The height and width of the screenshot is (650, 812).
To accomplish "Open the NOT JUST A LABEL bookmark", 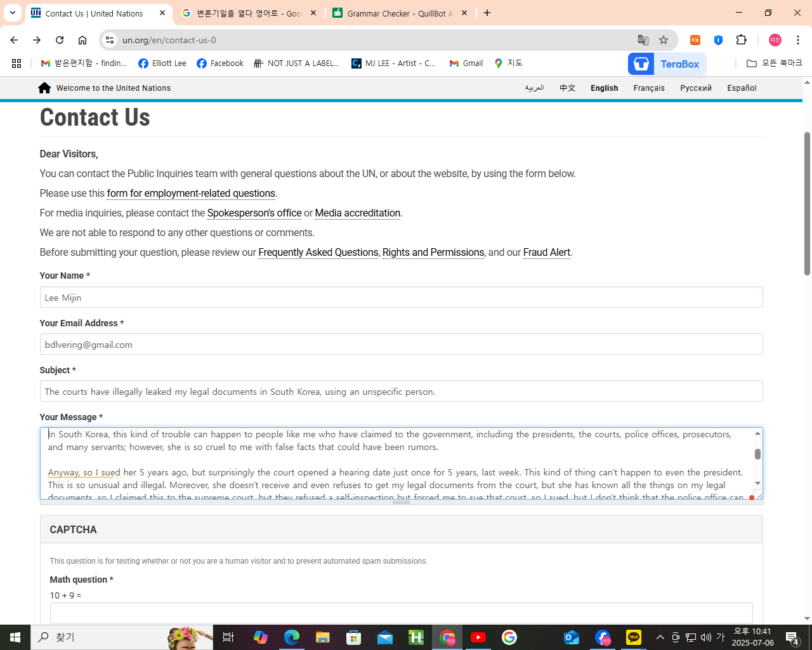I will pyautogui.click(x=297, y=63).
